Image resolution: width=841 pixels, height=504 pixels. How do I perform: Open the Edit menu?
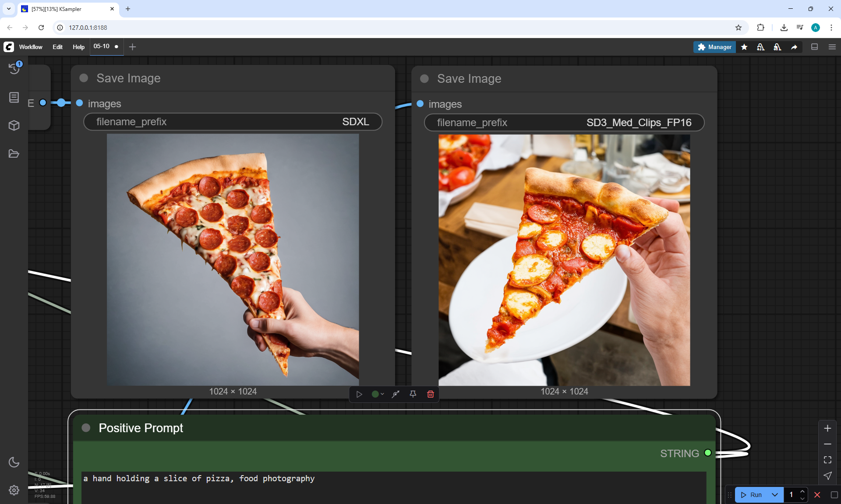click(x=57, y=47)
